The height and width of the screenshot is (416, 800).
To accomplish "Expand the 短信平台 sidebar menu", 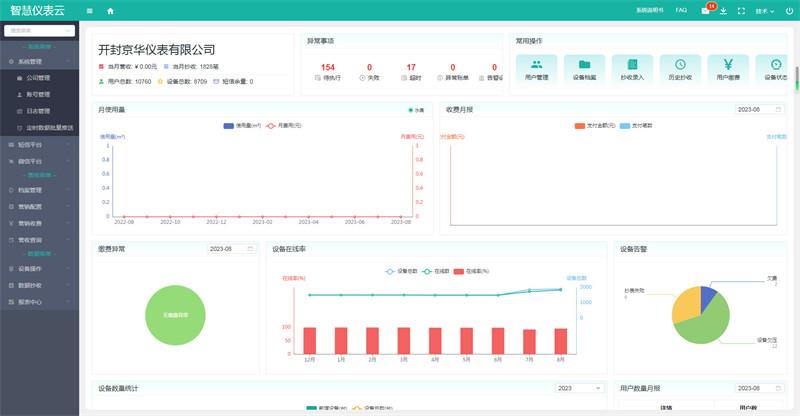I will coord(37,145).
